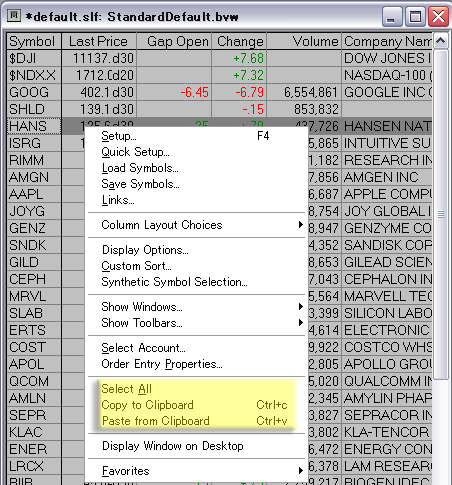Select the SNDK symbol cell

[x=34, y=246]
